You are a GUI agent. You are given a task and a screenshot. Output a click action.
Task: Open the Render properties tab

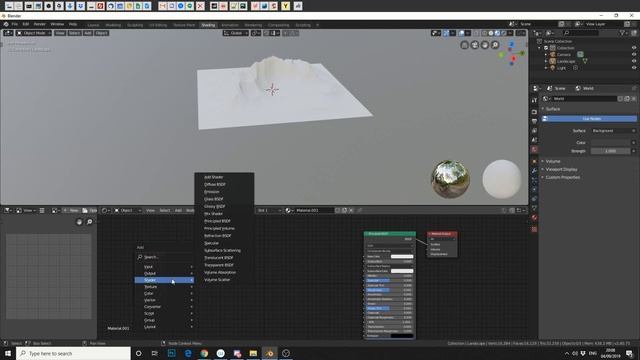pyautogui.click(x=534, y=111)
